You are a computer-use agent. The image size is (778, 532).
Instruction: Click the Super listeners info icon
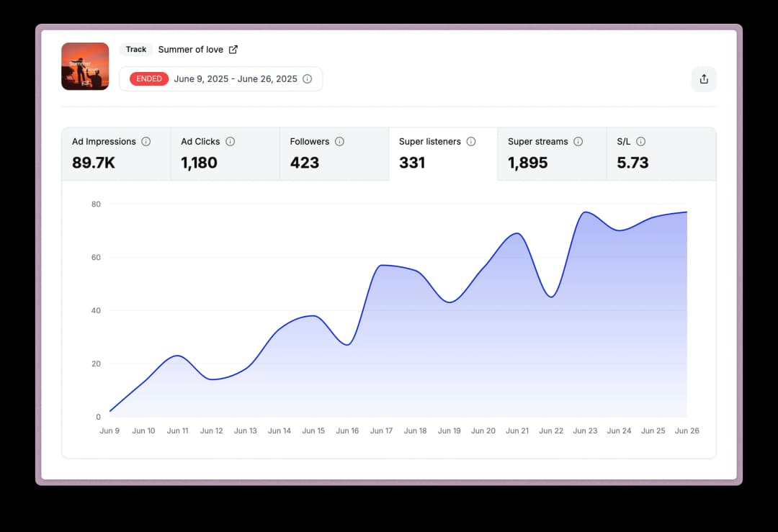point(471,142)
